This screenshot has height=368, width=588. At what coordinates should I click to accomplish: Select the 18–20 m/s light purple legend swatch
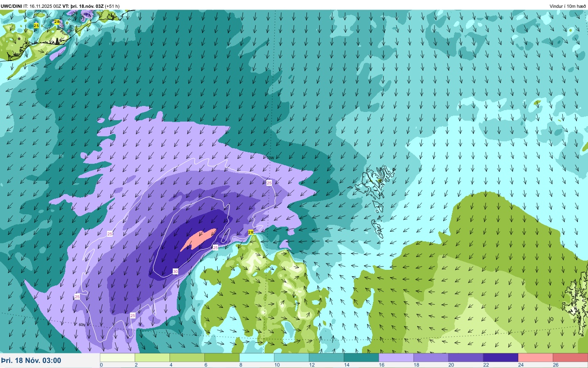click(431, 358)
